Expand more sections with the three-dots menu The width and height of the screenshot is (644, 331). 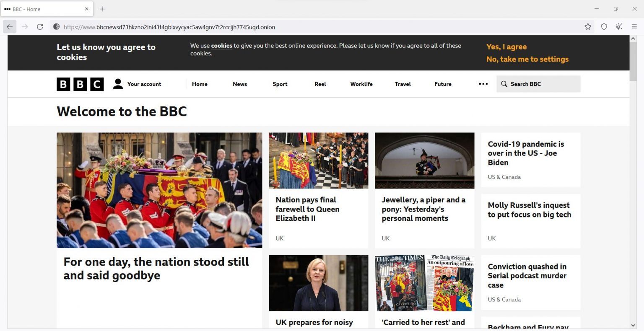483,84
